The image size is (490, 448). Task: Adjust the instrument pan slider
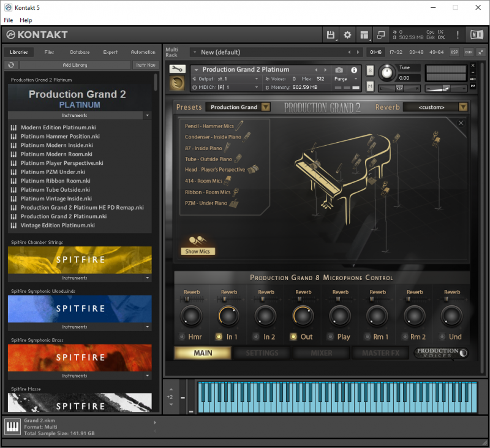pos(399,88)
